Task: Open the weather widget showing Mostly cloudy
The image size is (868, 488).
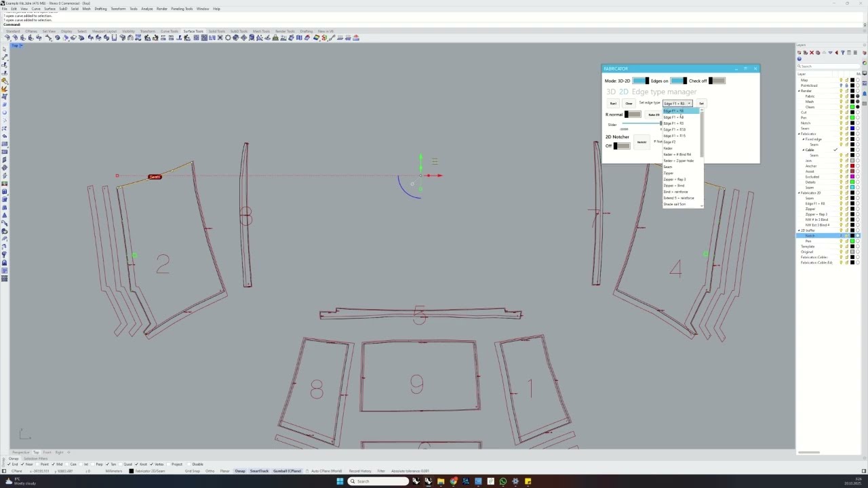Action: coord(20,481)
